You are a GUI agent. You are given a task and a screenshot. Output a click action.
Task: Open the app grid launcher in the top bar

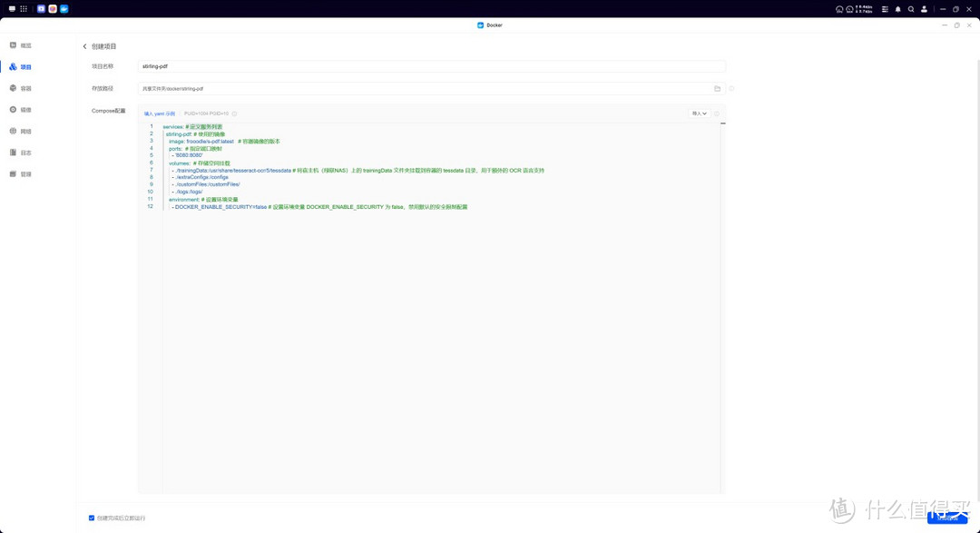24,9
